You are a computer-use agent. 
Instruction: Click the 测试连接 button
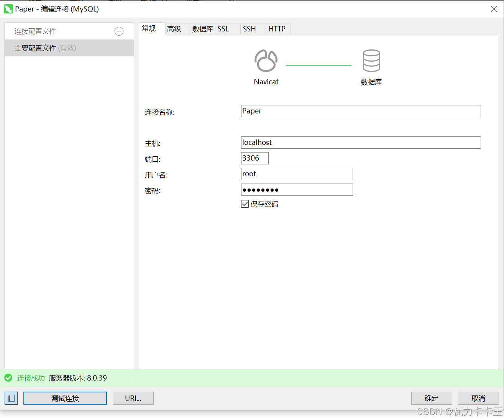(x=65, y=398)
